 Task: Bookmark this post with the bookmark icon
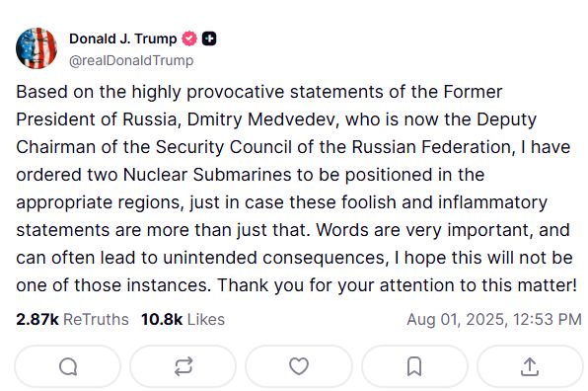pyautogui.click(x=414, y=366)
